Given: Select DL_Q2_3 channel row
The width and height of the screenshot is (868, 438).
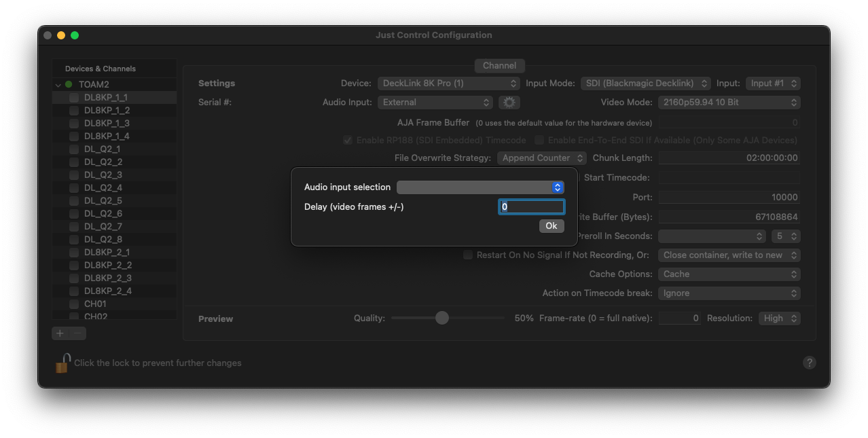Looking at the screenshot, I should pyautogui.click(x=114, y=175).
